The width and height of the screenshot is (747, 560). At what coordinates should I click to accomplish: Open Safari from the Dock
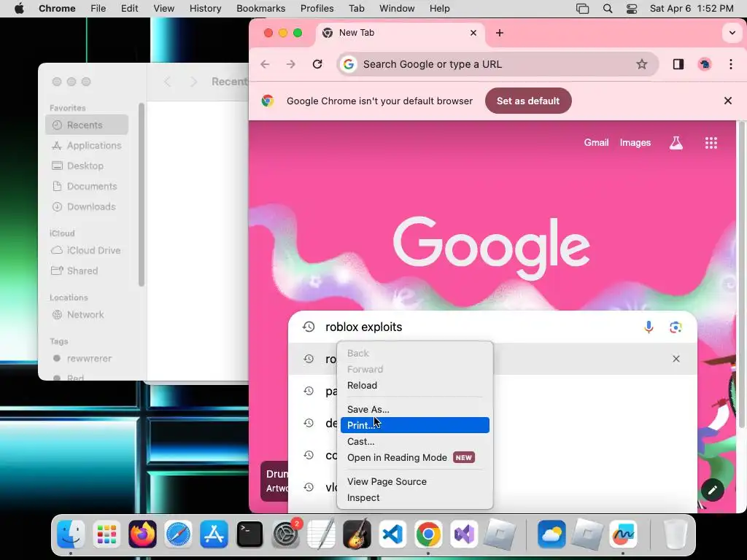click(x=178, y=534)
